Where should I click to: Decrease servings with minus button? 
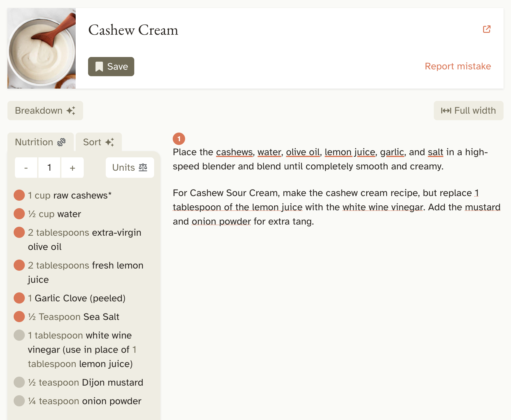pos(26,168)
